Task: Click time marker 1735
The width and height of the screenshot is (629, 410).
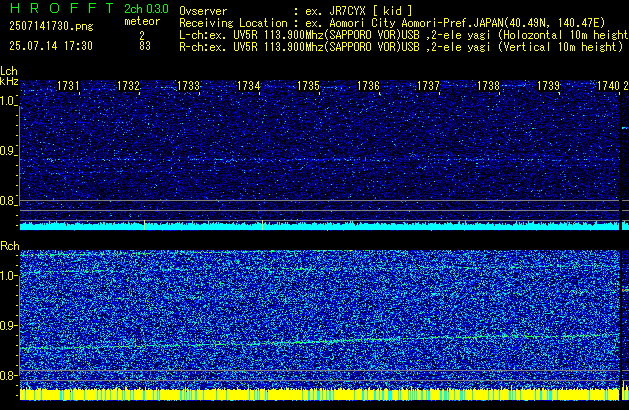Action: click(308, 86)
